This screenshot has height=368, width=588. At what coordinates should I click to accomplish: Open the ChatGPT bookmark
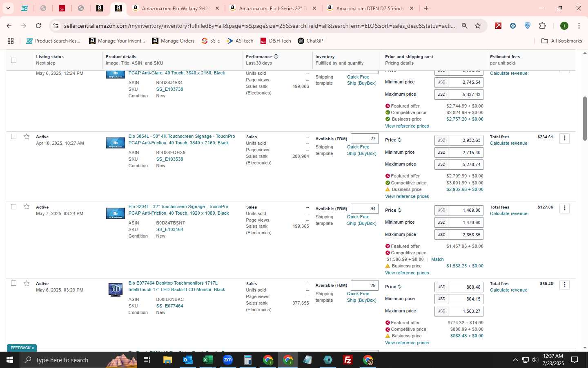(312, 41)
